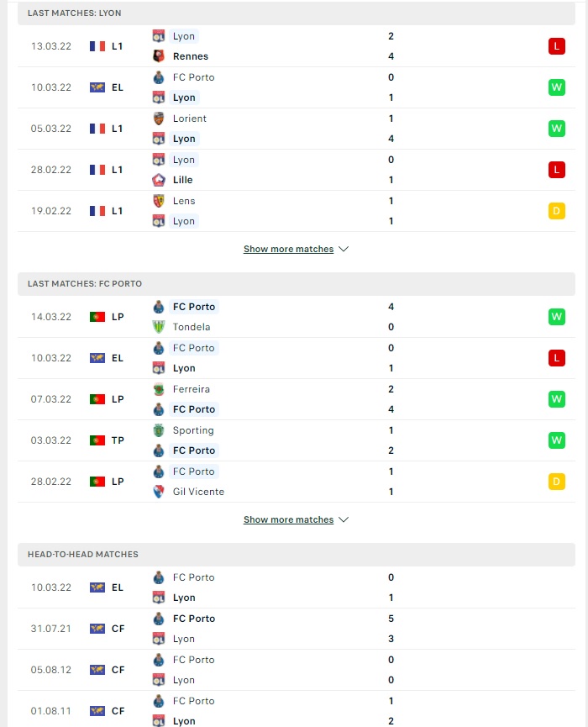
Task: Expand Show more matches under FC Porto section
Action: pyautogui.click(x=288, y=519)
